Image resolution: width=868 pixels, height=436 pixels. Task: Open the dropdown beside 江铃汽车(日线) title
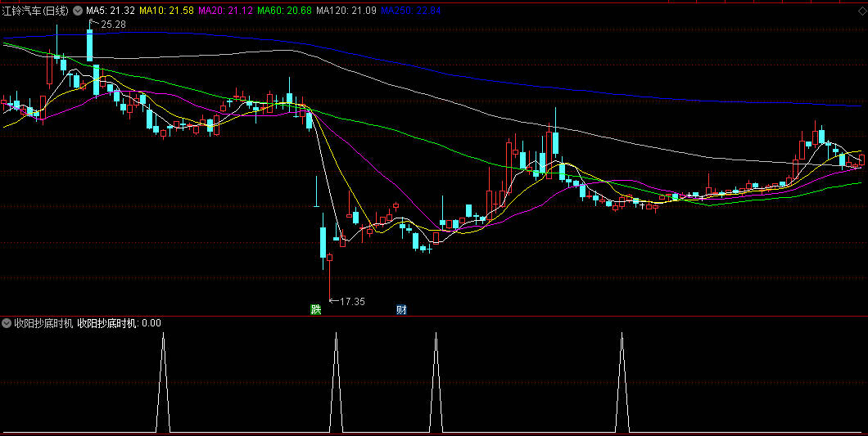78,11
